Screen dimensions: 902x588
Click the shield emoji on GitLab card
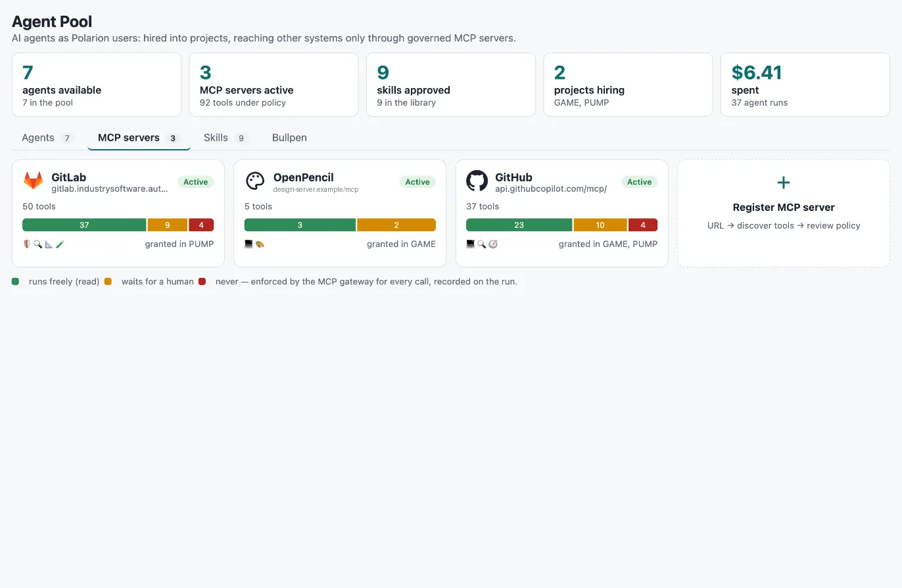pyautogui.click(x=27, y=244)
